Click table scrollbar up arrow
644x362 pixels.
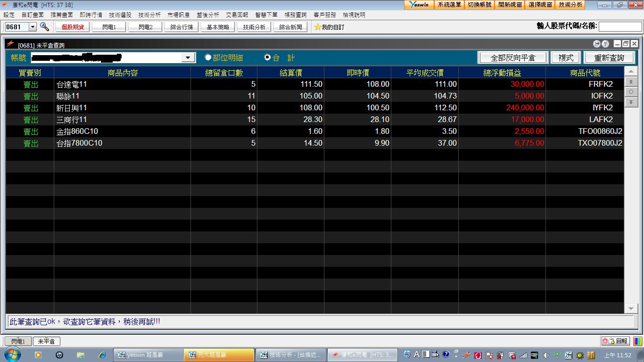631,72
